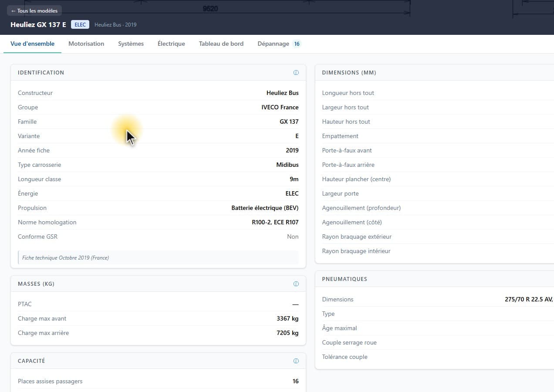The width and height of the screenshot is (554, 392).
Task: Click the Rayon braquage intérieur label
Action: coord(356,251)
